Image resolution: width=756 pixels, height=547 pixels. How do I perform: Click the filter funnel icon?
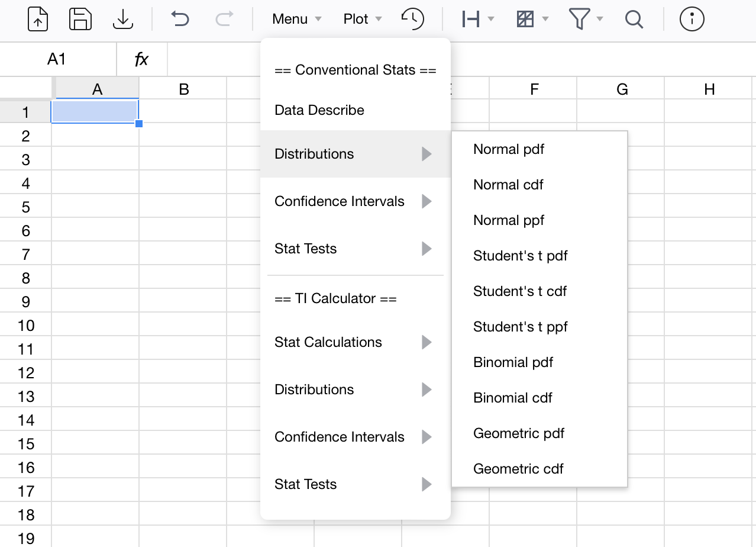pyautogui.click(x=580, y=19)
